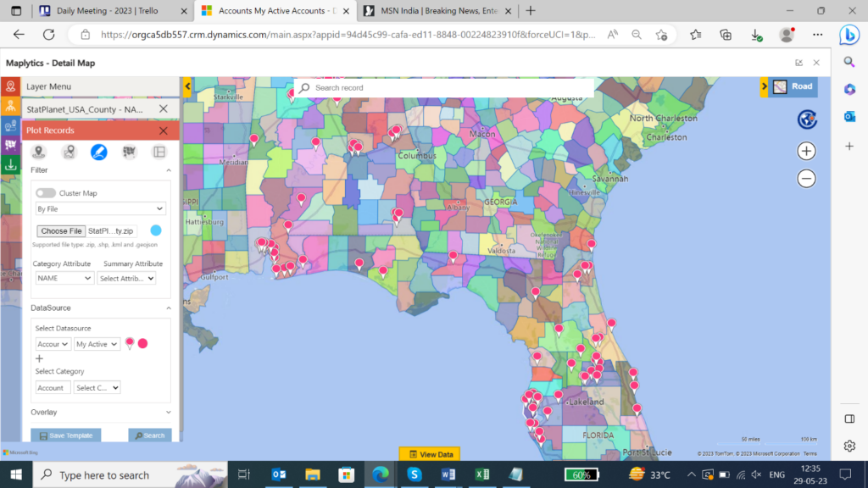
Task: Click the table layout icon in Plot Records
Action: pyautogui.click(x=159, y=152)
